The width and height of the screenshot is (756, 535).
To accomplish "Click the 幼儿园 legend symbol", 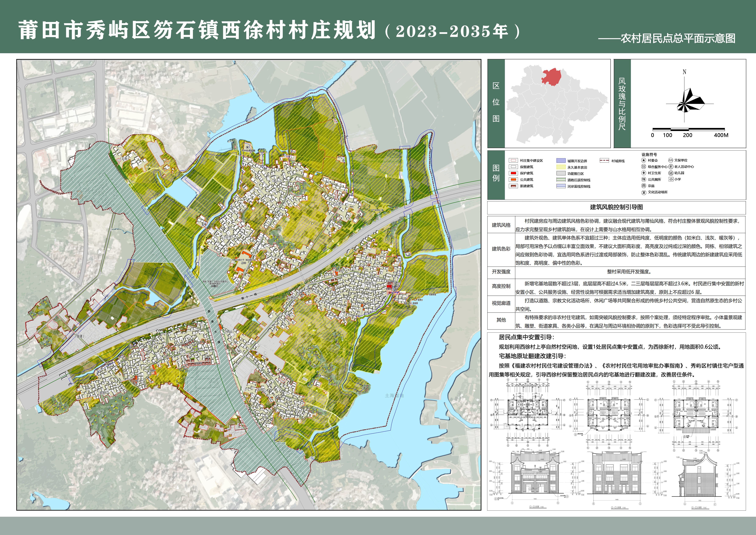I will click(670, 173).
